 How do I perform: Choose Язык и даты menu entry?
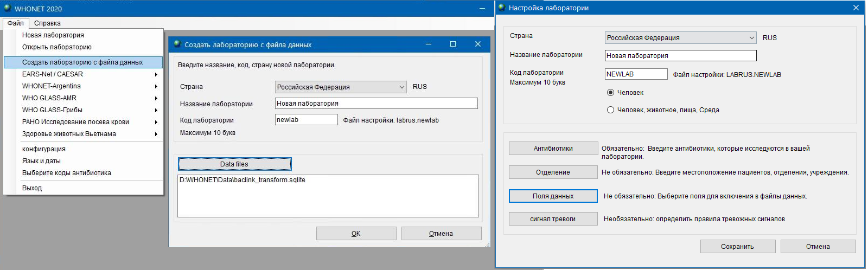(83, 161)
